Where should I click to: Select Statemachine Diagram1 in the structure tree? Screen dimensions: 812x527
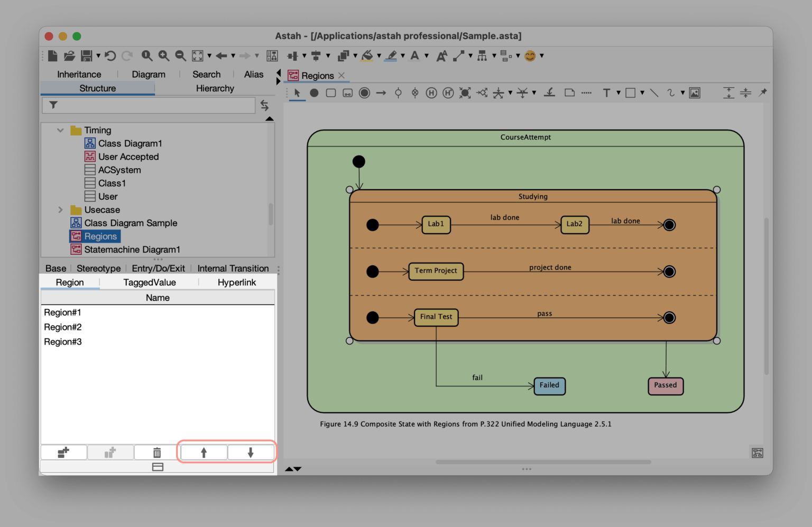pos(131,249)
